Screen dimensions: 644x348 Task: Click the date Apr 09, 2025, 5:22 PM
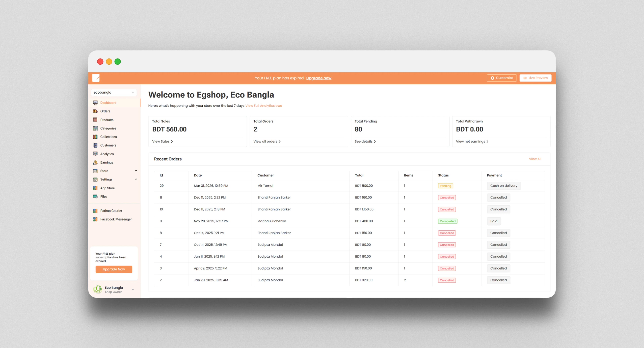click(x=210, y=268)
